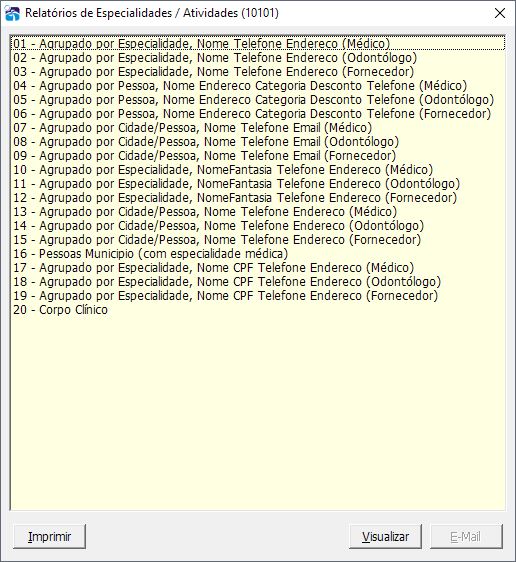This screenshot has width=516, height=562.
Task: Select report 08 Cidade/Pessoa Telefone Email (Odontólogo)
Action: [258, 141]
